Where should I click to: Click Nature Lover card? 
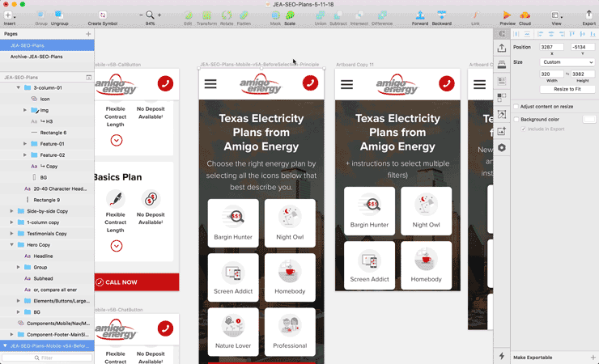pyautogui.click(x=233, y=332)
